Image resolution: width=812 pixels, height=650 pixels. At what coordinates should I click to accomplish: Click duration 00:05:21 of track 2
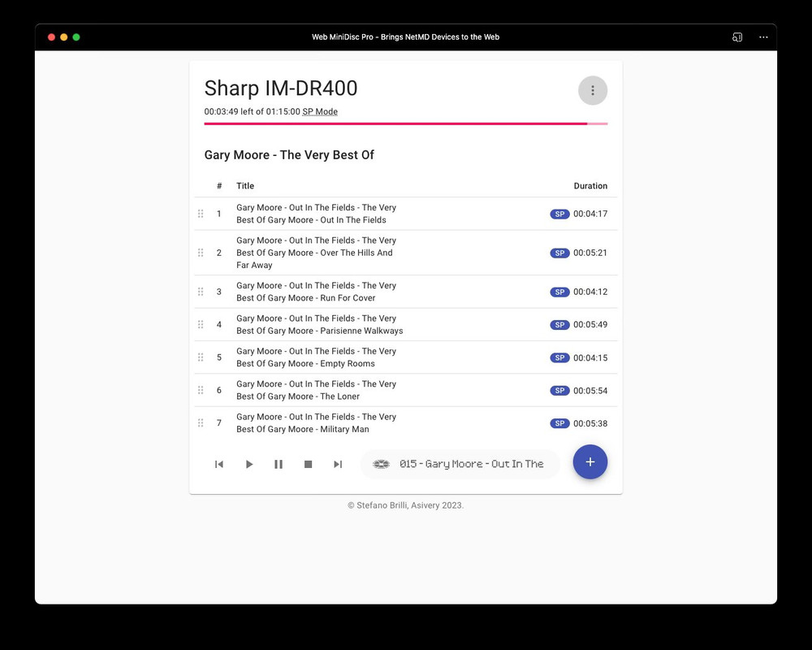[x=590, y=253]
